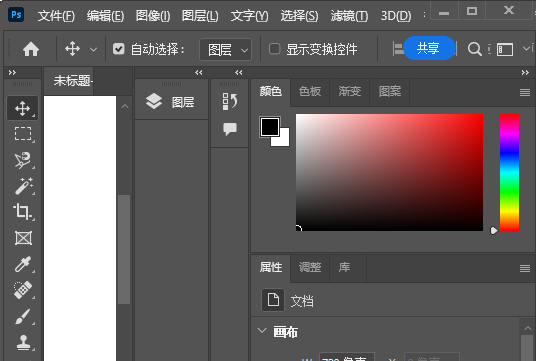
Task: Open the History panel icon
Action: [x=230, y=101]
